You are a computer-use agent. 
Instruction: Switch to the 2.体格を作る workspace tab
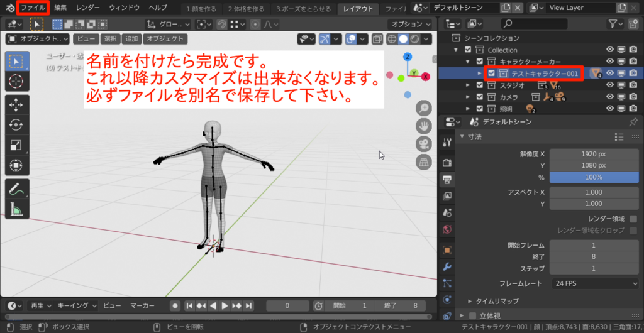coord(247,9)
